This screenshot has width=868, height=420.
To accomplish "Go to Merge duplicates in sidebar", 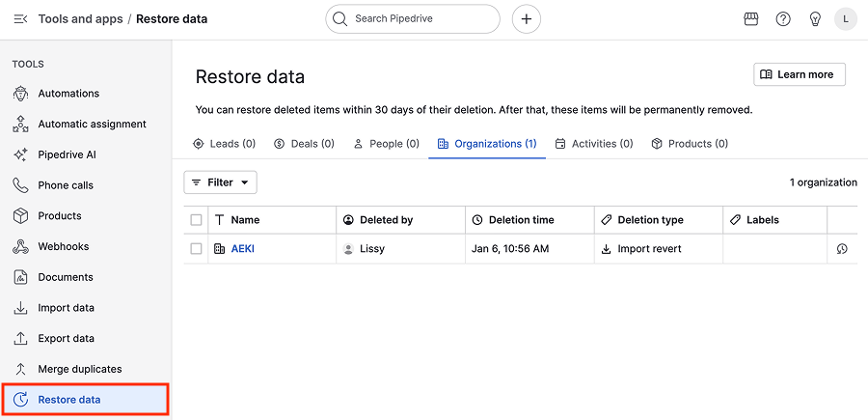I will pos(79,369).
